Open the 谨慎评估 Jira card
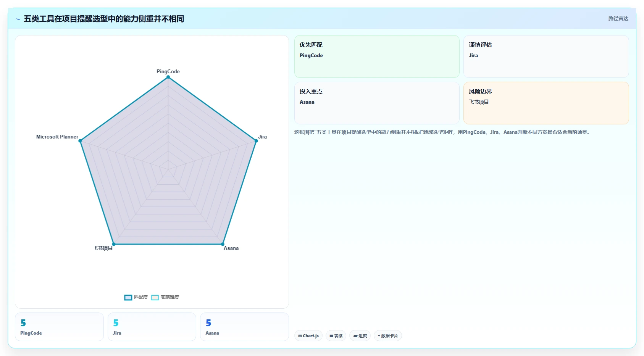This screenshot has width=644, height=356. pyautogui.click(x=546, y=56)
